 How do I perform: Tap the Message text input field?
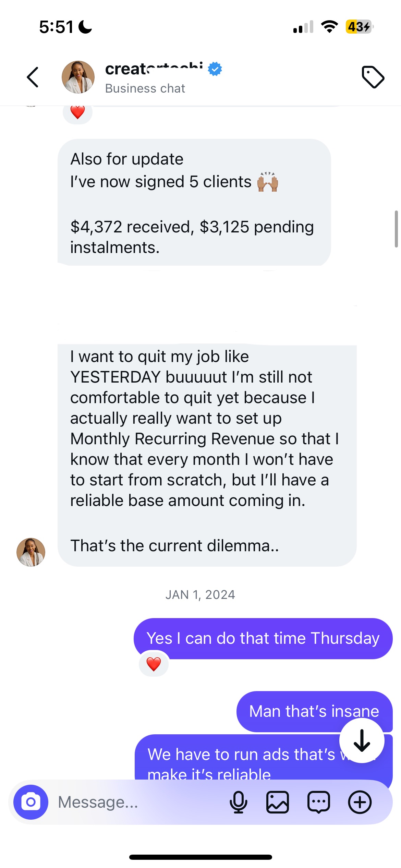click(137, 802)
